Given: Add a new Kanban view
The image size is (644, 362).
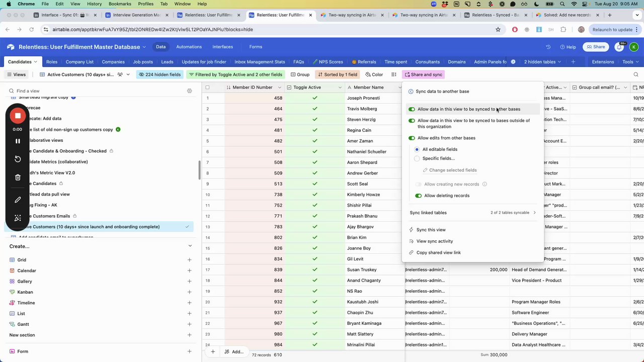Looking at the screenshot, I should pos(189,292).
